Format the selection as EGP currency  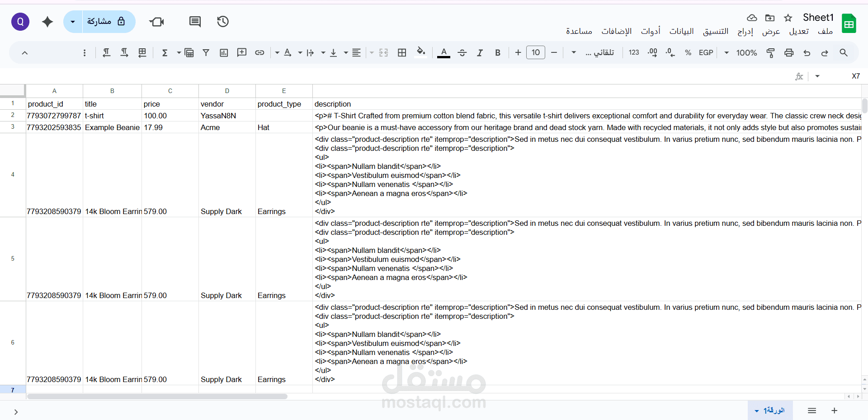706,53
